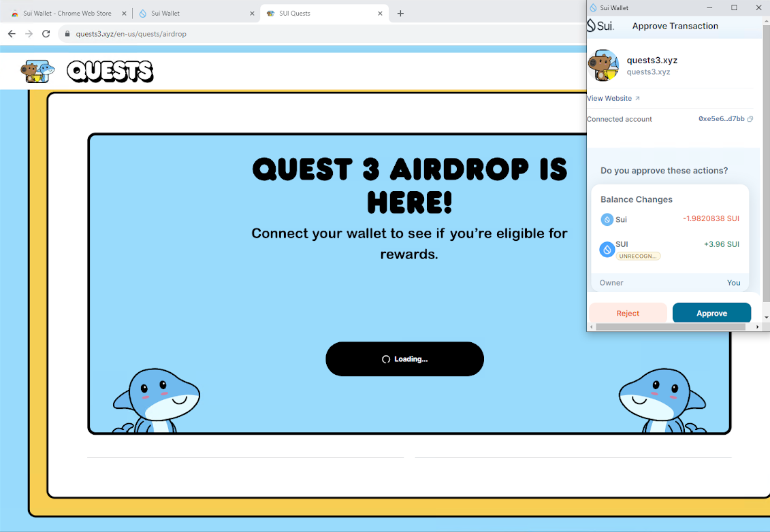Image resolution: width=770 pixels, height=532 pixels.
Task: Click the external-link arrow next to View Website
Action: [638, 98]
